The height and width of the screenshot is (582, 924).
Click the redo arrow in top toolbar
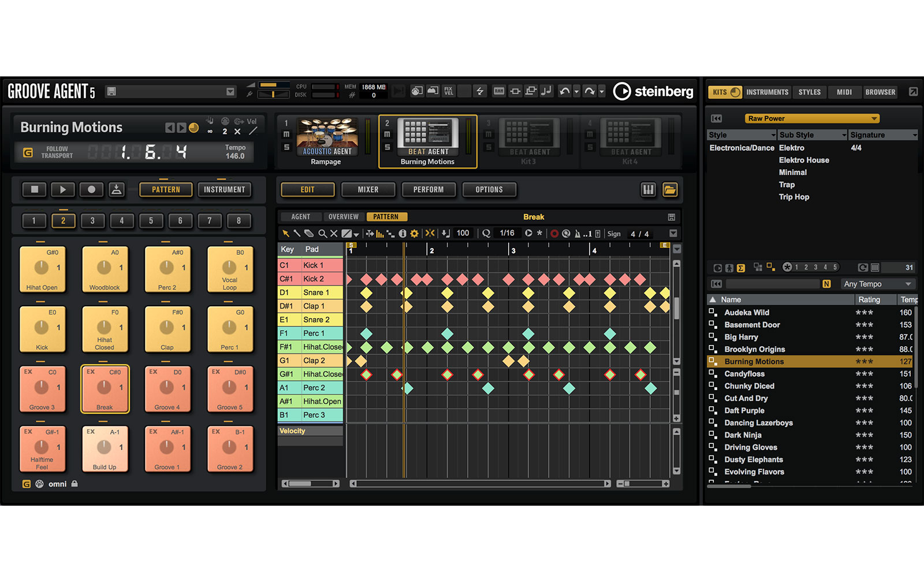590,91
